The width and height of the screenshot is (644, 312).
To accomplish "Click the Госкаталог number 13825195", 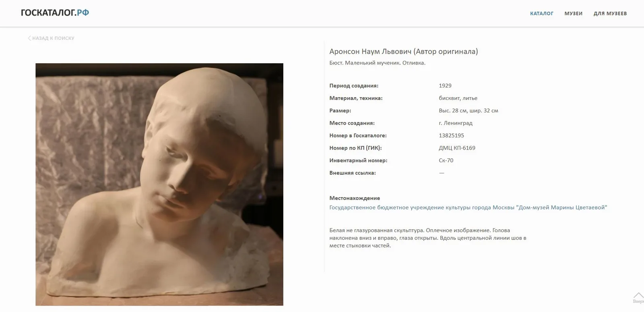I will coord(451,135).
